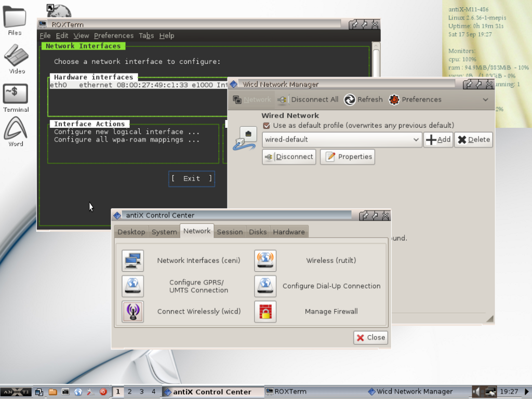Select the eth0 hardware interface row

point(138,85)
